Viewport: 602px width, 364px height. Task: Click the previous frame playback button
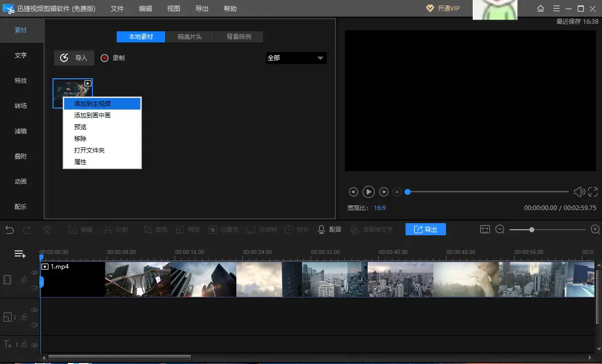[353, 192]
